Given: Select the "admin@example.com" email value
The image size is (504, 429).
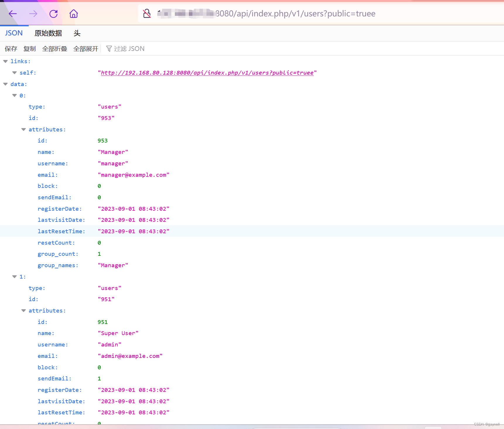Looking at the screenshot, I should click(x=130, y=356).
